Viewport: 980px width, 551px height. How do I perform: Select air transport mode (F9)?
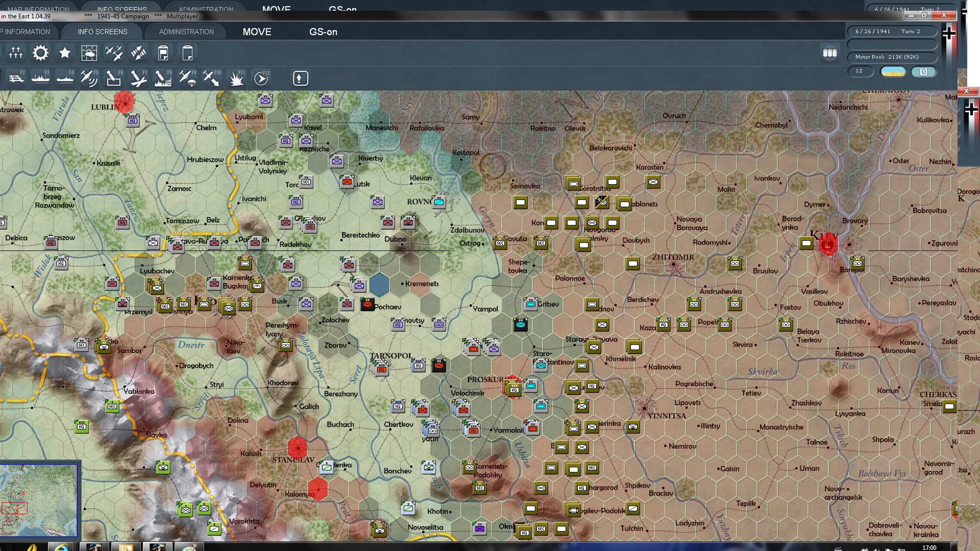[x=188, y=78]
